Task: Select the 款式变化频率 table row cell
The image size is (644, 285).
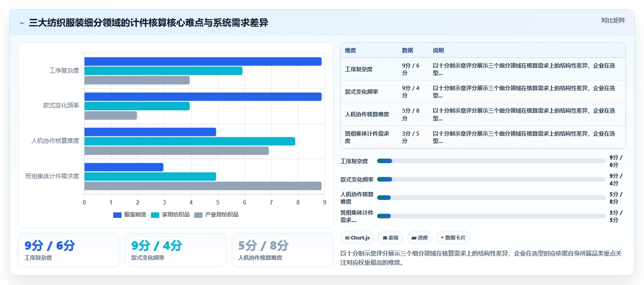Action: point(369,91)
